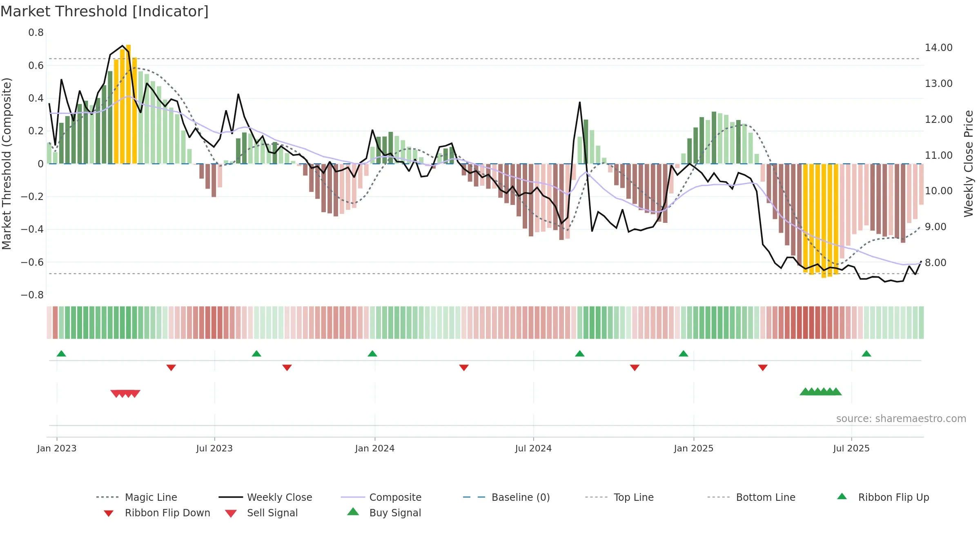The height and width of the screenshot is (551, 980).
Task: Click the Jan 2023 x-axis label
Action: point(57,448)
